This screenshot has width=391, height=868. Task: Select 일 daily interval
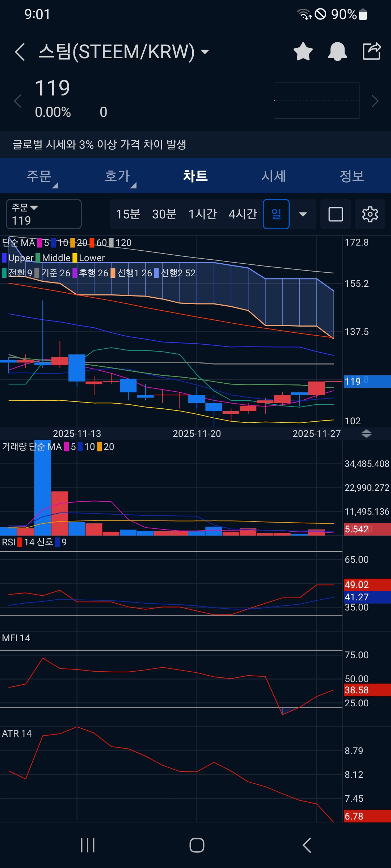[x=276, y=214]
